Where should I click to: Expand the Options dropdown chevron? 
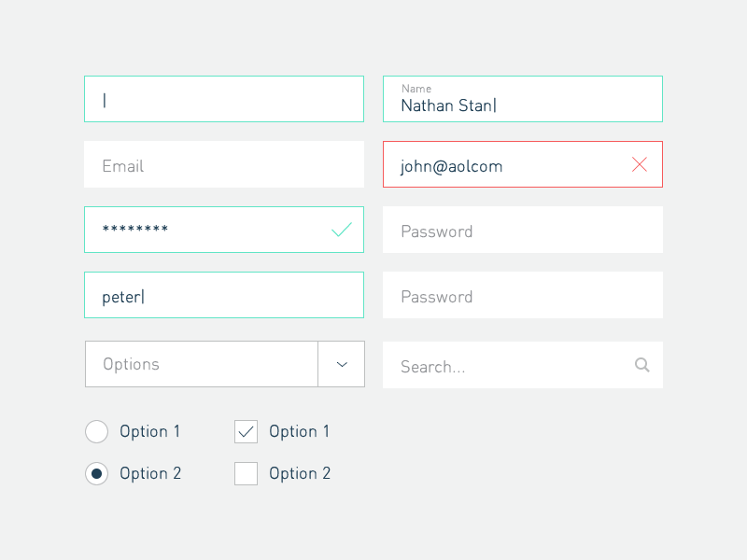pyautogui.click(x=342, y=364)
